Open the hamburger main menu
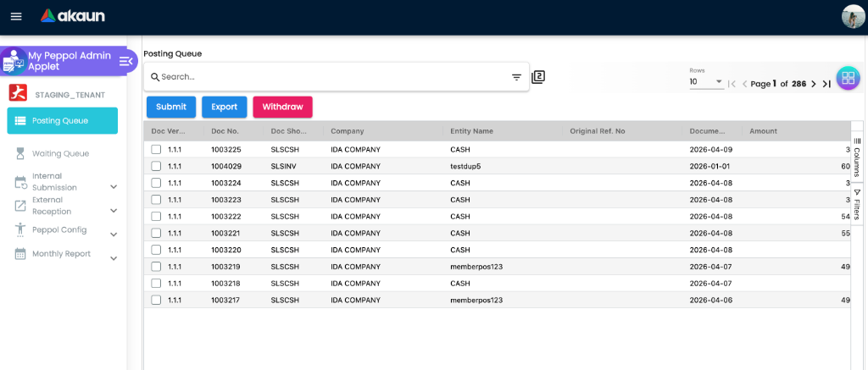The height and width of the screenshot is (370, 868). [16, 17]
